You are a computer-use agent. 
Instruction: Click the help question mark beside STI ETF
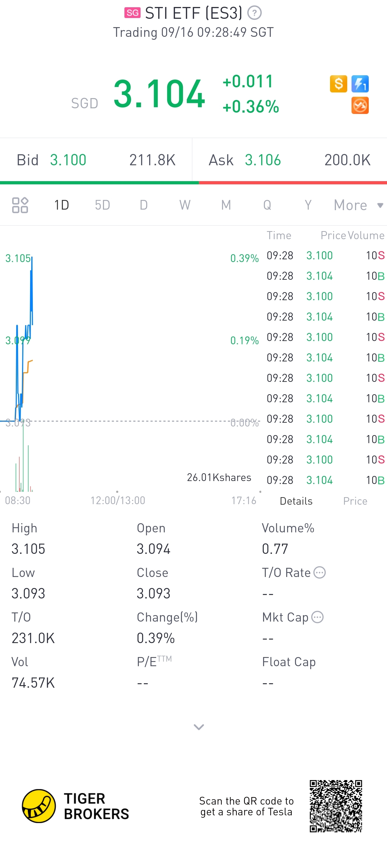coord(255,13)
